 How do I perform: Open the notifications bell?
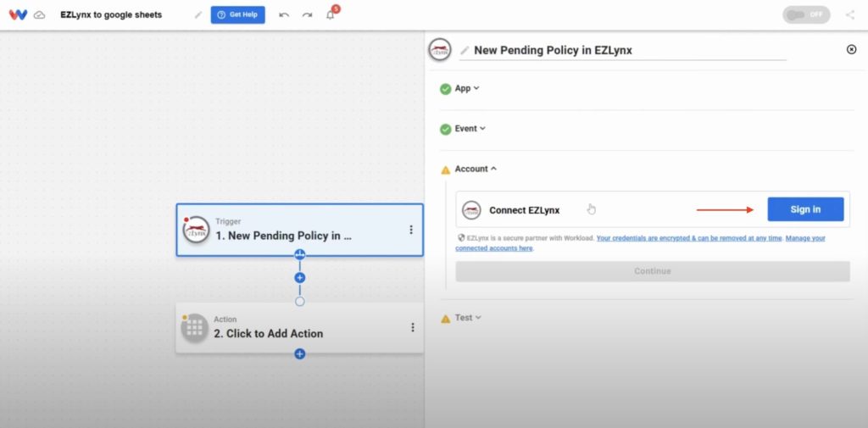click(331, 15)
